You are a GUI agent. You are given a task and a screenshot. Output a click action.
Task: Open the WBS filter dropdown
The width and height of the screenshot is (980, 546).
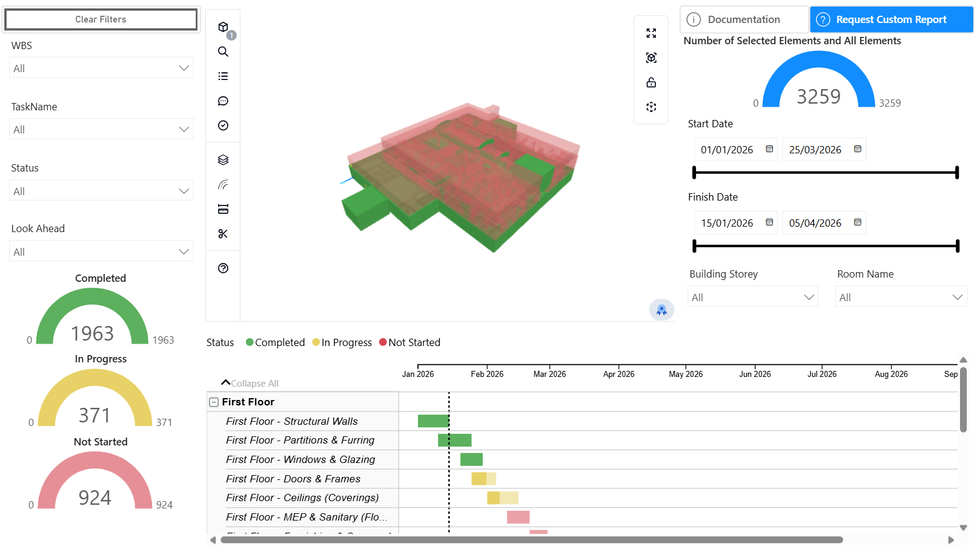pos(101,68)
